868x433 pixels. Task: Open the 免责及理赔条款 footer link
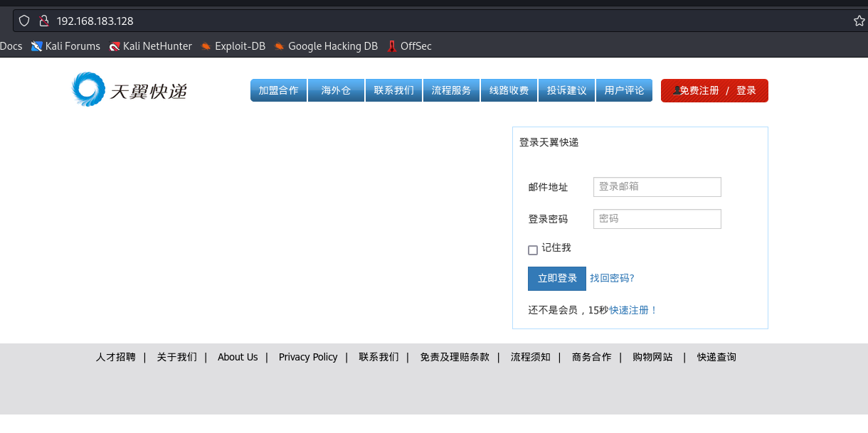[455, 357]
